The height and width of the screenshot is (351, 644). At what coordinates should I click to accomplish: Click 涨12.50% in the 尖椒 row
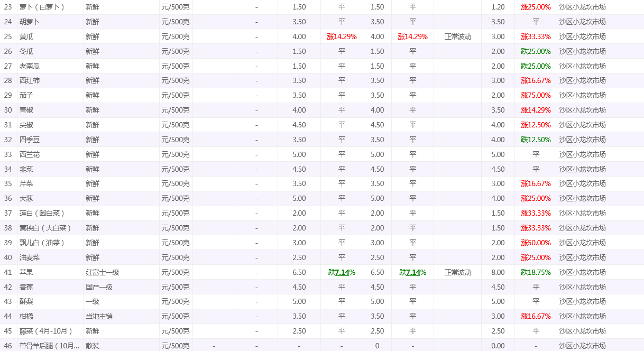pyautogui.click(x=536, y=125)
